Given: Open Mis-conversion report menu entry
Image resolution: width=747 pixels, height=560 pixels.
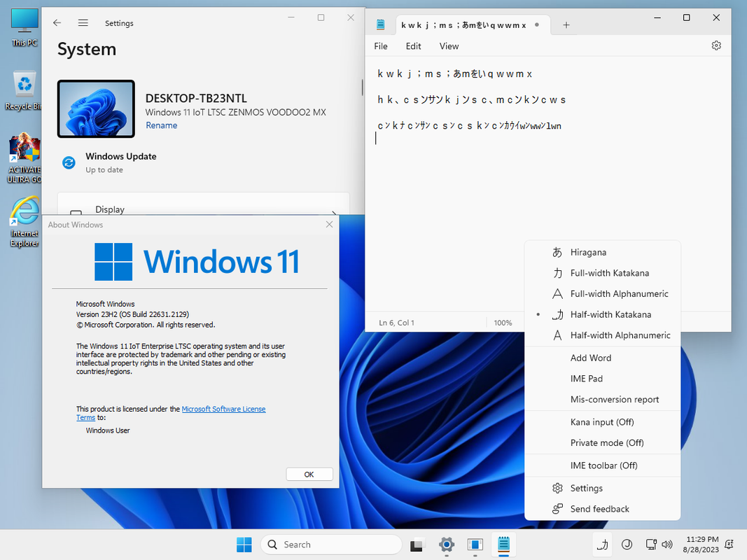Looking at the screenshot, I should click(x=602, y=400).
